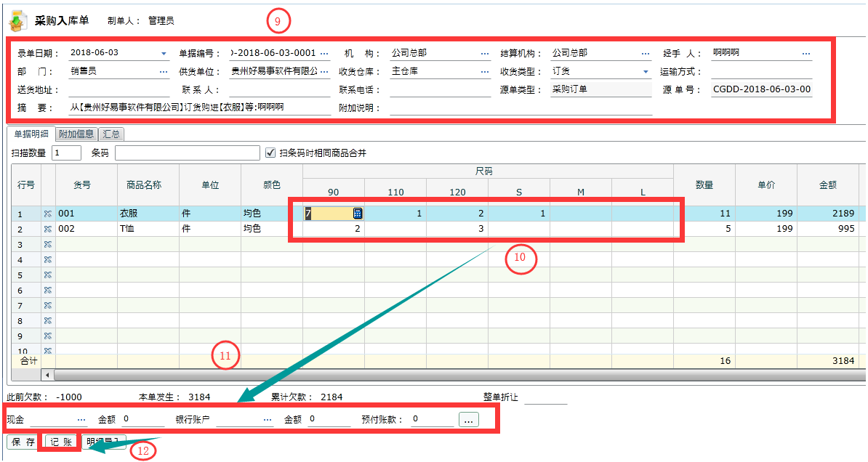Open the 录单日期 date picker dropdown

(x=163, y=52)
